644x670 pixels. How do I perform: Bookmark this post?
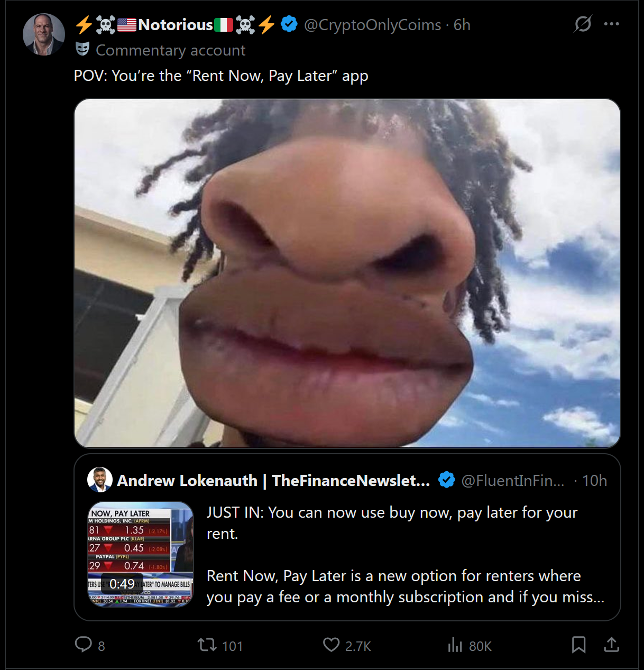pos(578,645)
